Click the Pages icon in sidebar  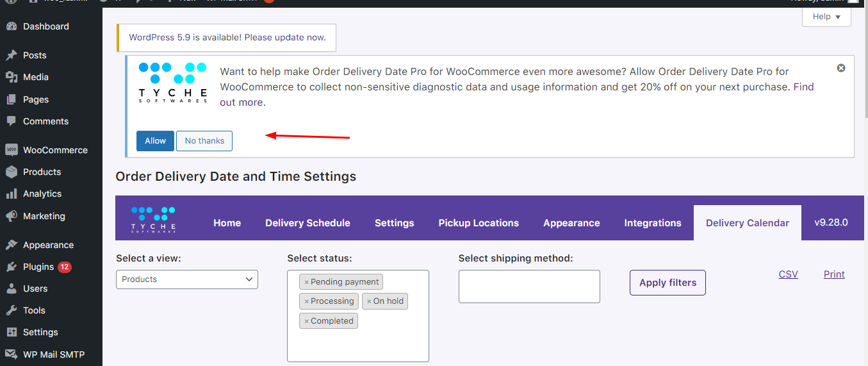[x=12, y=99]
